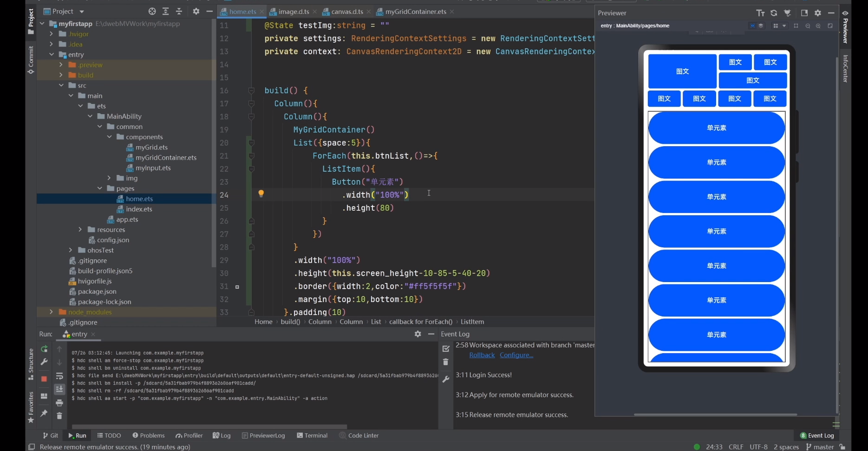Refresh the Previewer with reload icon
Screen dimensions: 868x451
pyautogui.click(x=774, y=13)
